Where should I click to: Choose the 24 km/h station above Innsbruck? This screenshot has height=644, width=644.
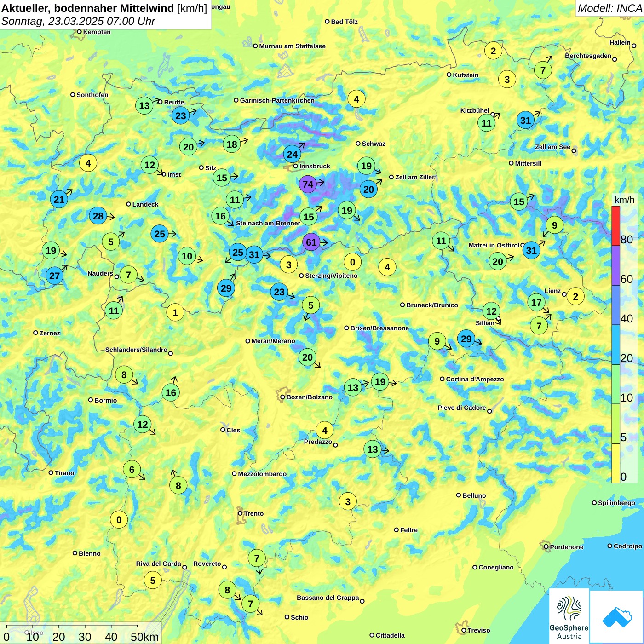(x=292, y=154)
